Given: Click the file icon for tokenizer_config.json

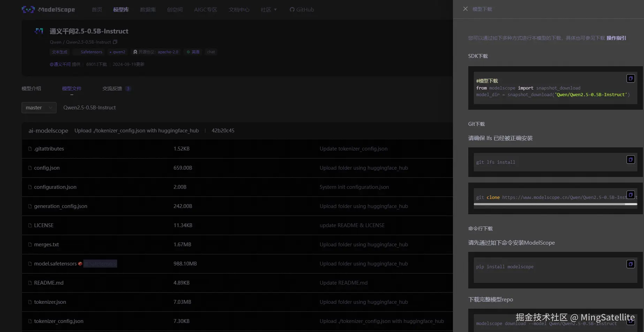Looking at the screenshot, I should click(x=30, y=321).
